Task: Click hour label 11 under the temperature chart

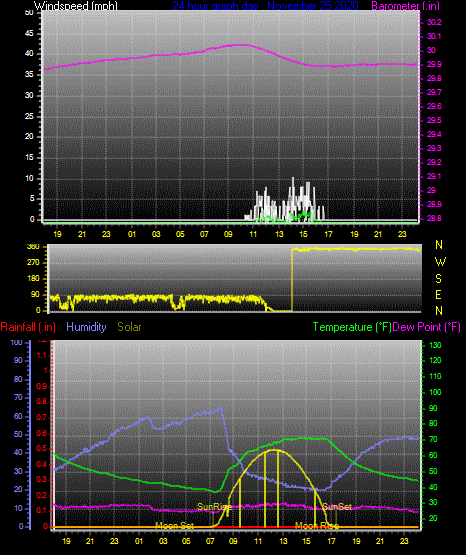Action: (259, 541)
